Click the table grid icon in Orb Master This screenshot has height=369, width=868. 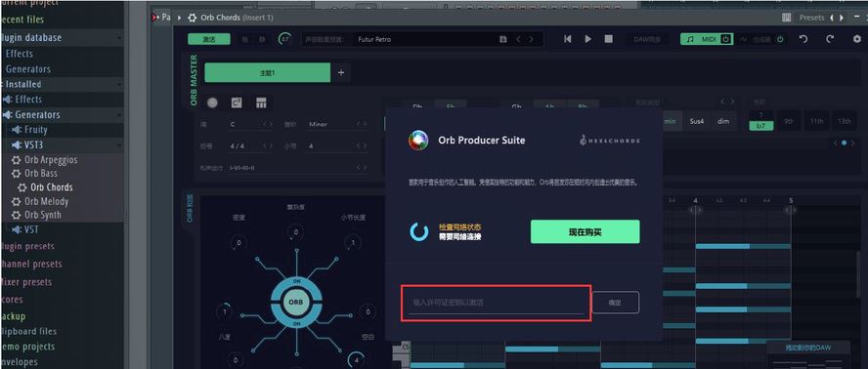pos(261,102)
